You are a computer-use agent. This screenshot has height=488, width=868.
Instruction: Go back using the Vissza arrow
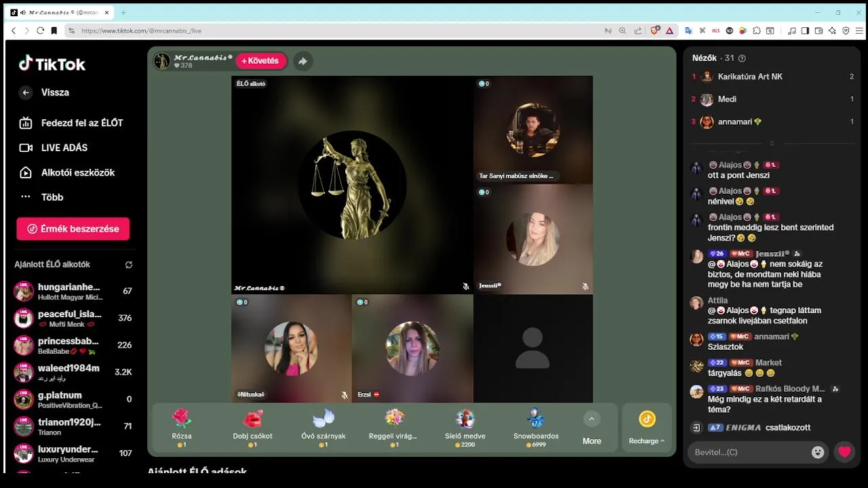26,93
